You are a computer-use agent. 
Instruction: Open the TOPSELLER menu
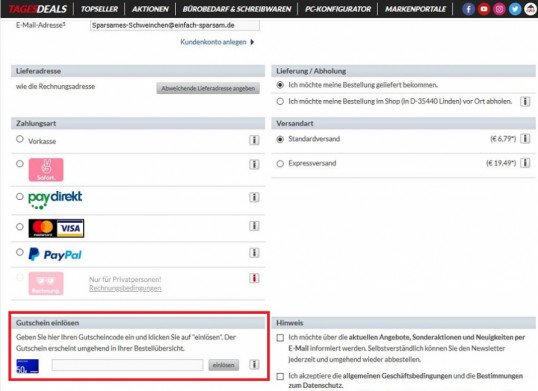coord(99,9)
